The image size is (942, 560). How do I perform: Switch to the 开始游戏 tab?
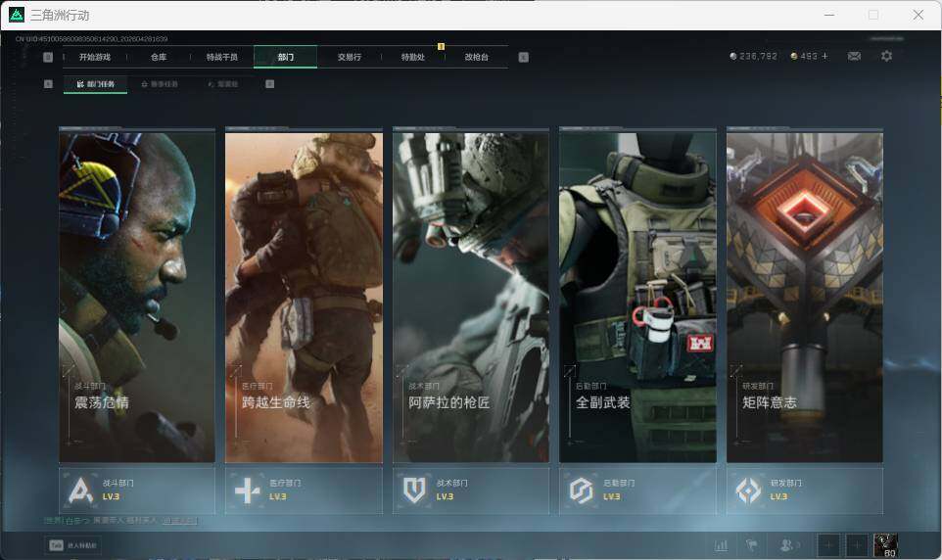[x=95, y=57]
